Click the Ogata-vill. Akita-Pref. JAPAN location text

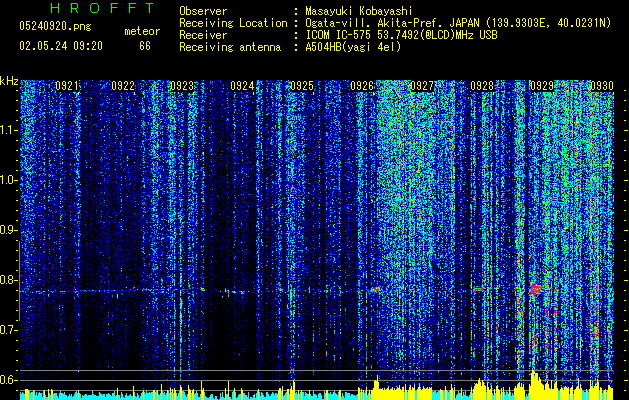point(458,23)
